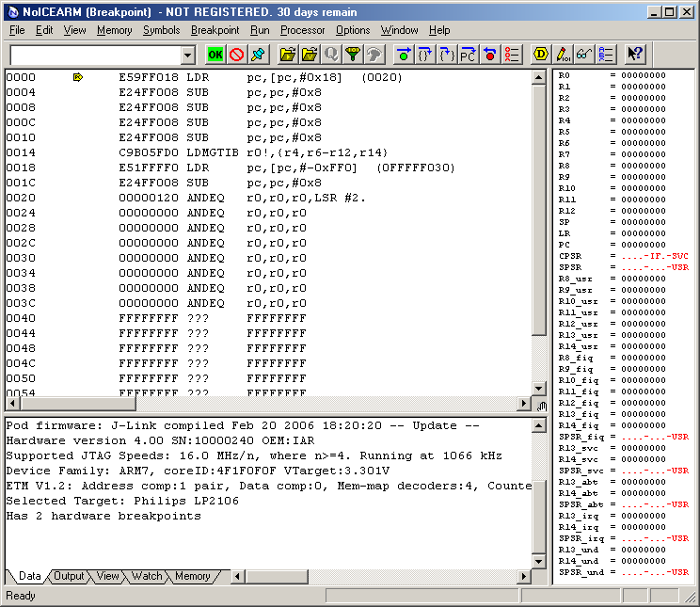This screenshot has width=700, height=607.
Task: Click the CPSR flags value
Action: pyautogui.click(x=655, y=256)
